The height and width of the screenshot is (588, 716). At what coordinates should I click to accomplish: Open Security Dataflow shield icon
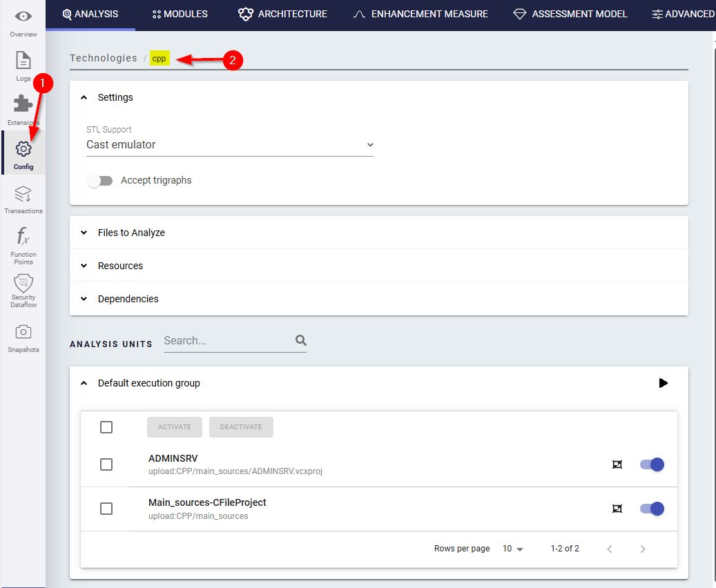coord(23,283)
